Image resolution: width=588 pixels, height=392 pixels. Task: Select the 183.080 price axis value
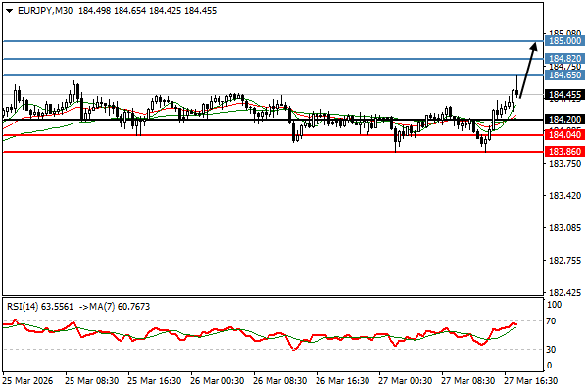(563, 229)
